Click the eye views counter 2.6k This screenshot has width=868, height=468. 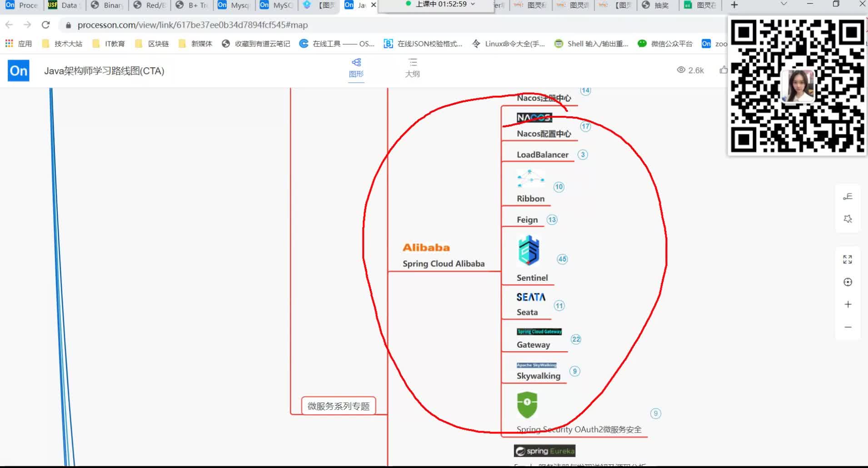click(x=690, y=70)
